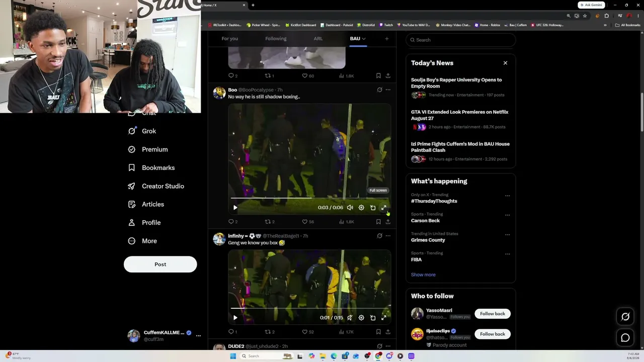Screen dimensions: 644x362
Task: Open options for Carson Beck trend
Action: [507, 215]
